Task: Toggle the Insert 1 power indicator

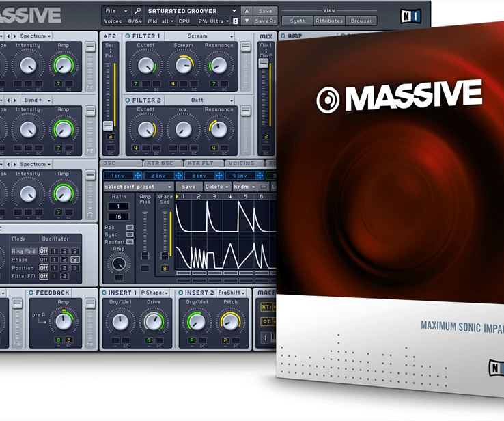Action: (104, 293)
